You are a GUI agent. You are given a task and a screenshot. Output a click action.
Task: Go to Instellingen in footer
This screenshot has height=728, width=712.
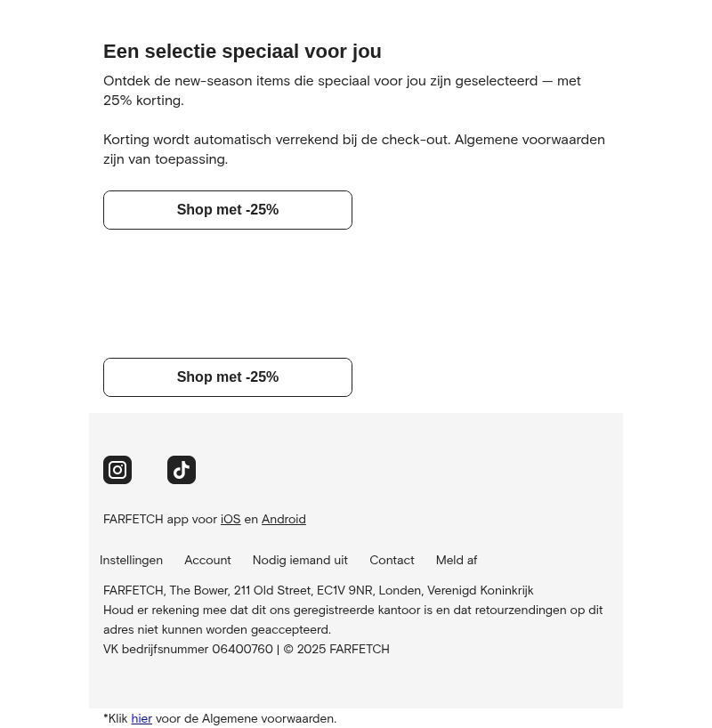[131, 560]
